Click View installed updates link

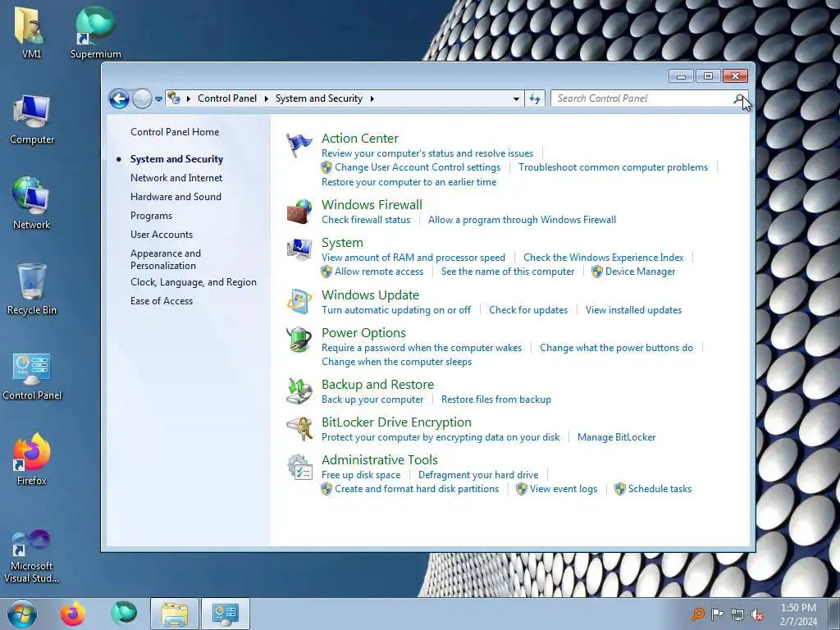(633, 309)
